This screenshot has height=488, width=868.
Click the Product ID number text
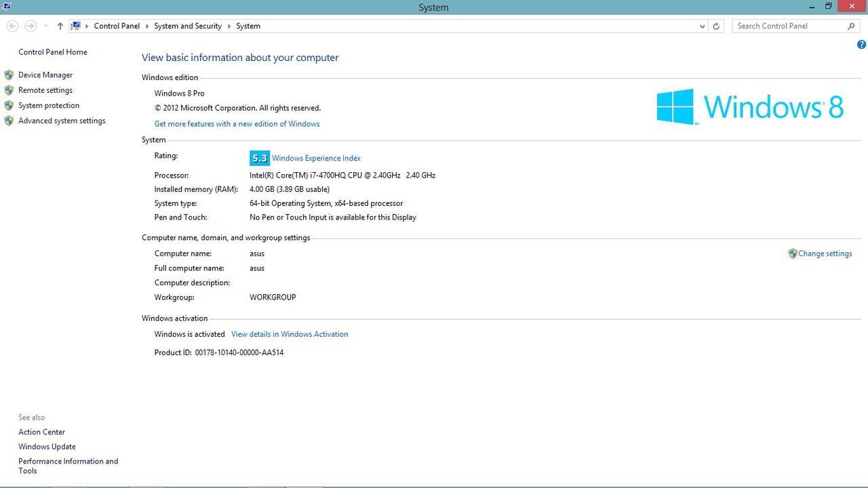click(239, 352)
